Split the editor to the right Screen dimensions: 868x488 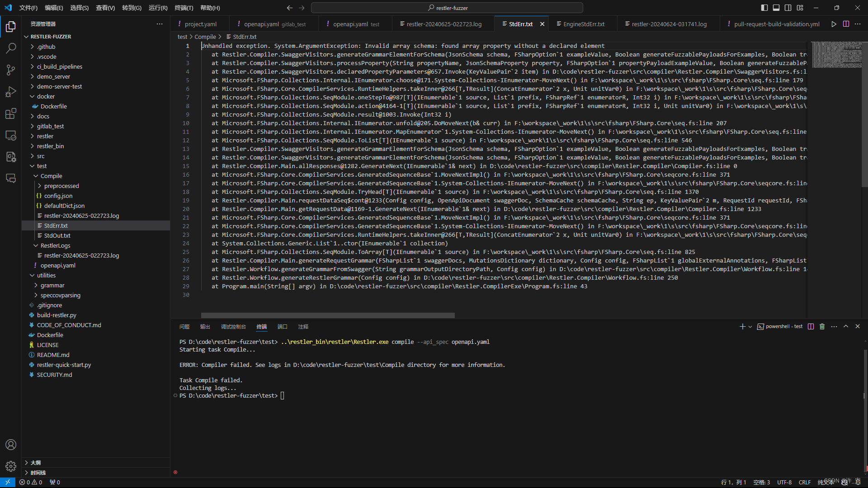[x=846, y=24]
